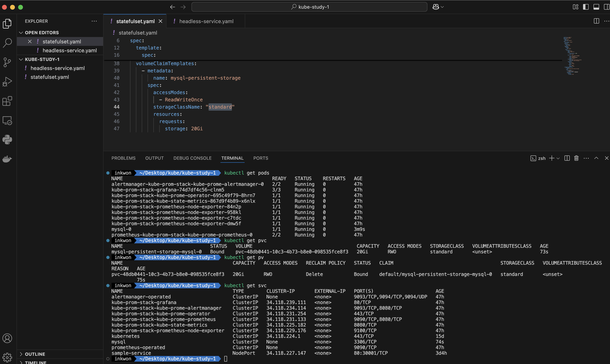Open Explorer Views and More Actions
Screen dimensions: 610x364
[94, 21]
